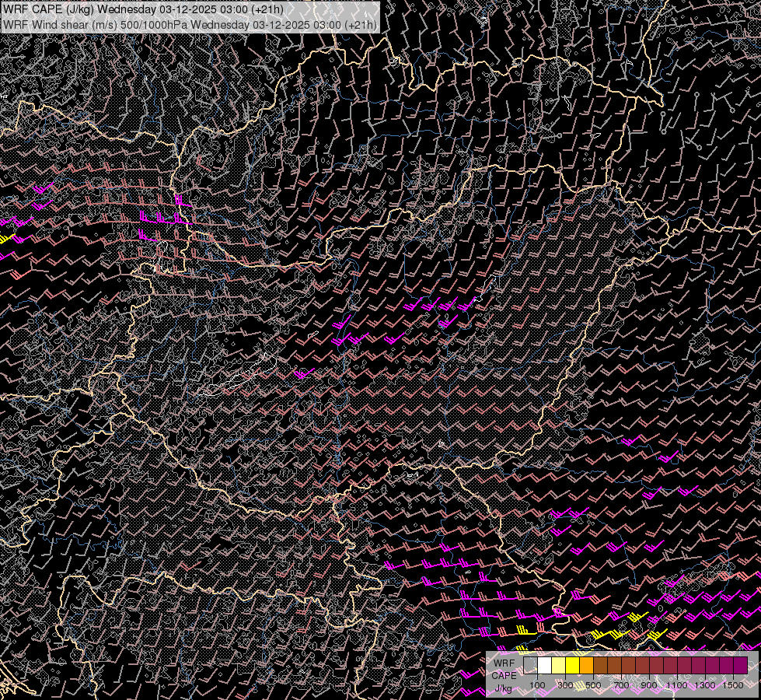The image size is (761, 700).
Task: Select the 1500 maximum legend value
Action: [x=733, y=685]
